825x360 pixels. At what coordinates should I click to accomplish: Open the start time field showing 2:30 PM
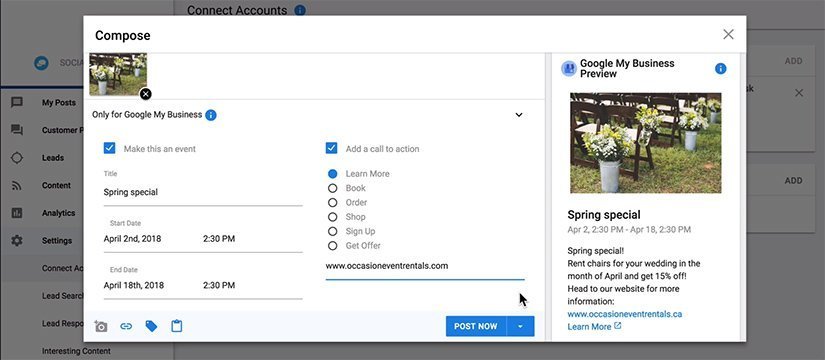tap(219, 239)
